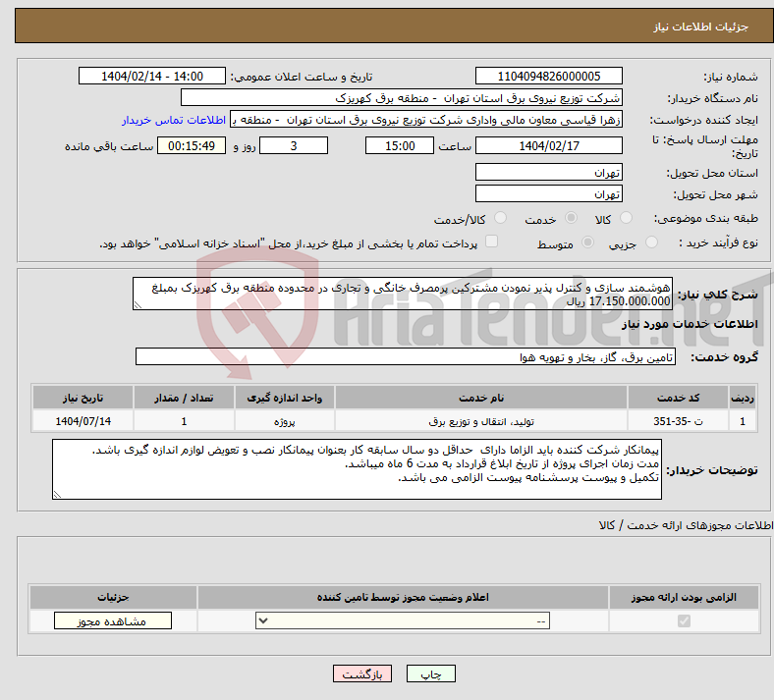774x700 pixels.
Task: Click the توضیحات خریدار text area
Action: [357, 469]
